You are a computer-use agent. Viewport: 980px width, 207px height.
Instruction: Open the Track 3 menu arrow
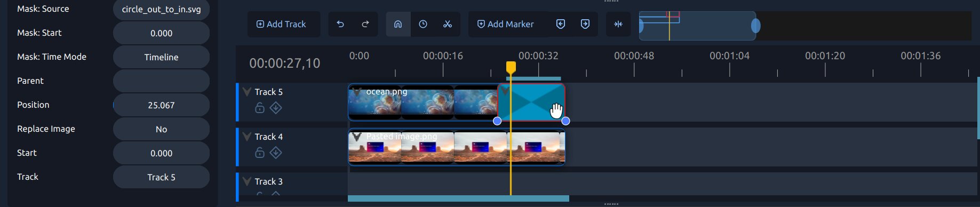(x=246, y=181)
